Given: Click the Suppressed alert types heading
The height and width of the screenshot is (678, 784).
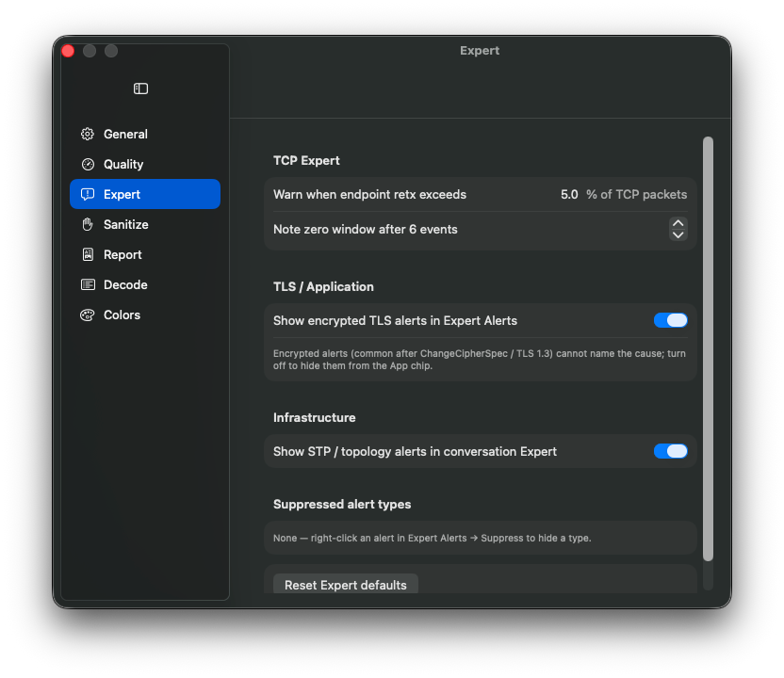Looking at the screenshot, I should pyautogui.click(x=342, y=504).
